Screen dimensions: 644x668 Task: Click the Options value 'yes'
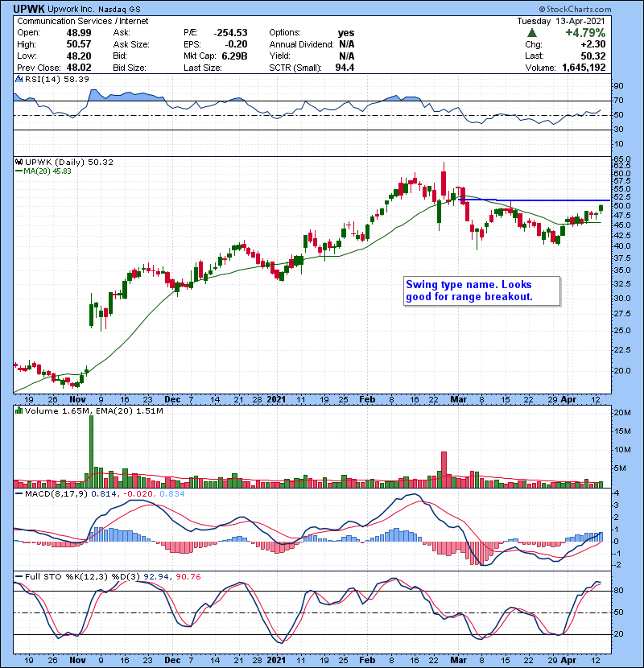(345, 33)
